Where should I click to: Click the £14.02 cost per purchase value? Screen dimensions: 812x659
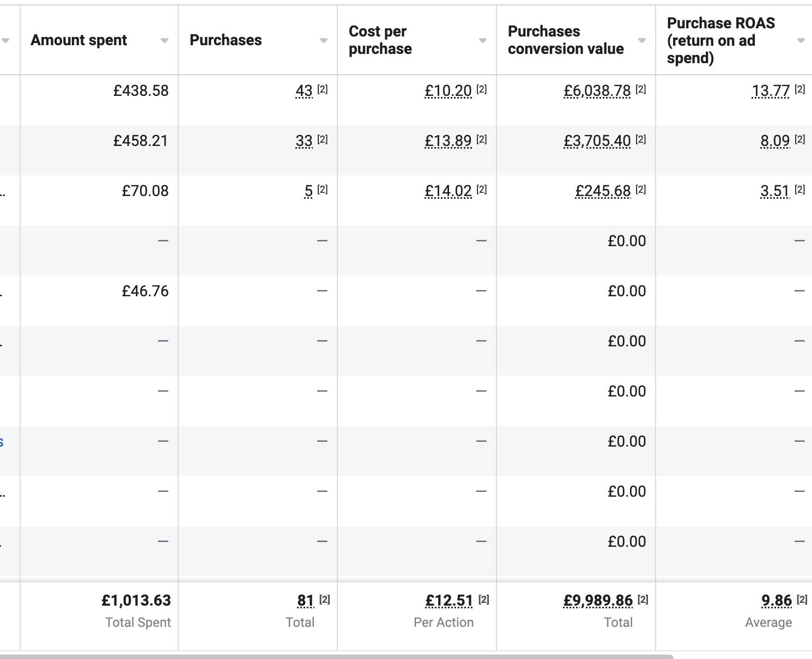pos(448,191)
